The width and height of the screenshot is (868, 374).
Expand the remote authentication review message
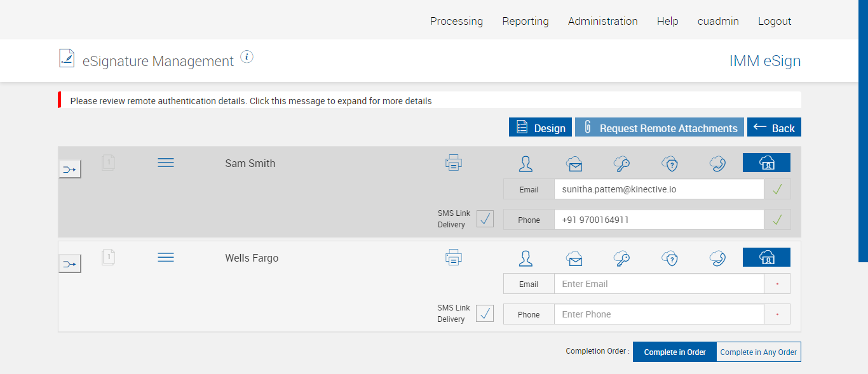pyautogui.click(x=251, y=101)
